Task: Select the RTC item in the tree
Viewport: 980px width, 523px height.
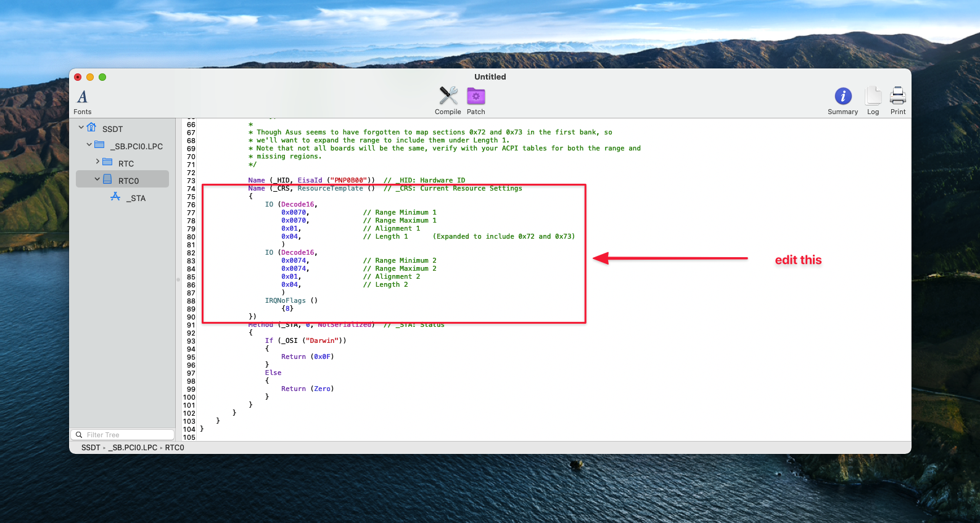Action: coord(126,163)
